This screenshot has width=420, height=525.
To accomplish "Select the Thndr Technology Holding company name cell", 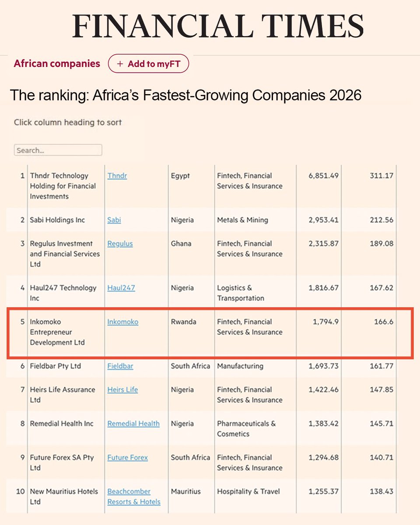I will [x=63, y=186].
